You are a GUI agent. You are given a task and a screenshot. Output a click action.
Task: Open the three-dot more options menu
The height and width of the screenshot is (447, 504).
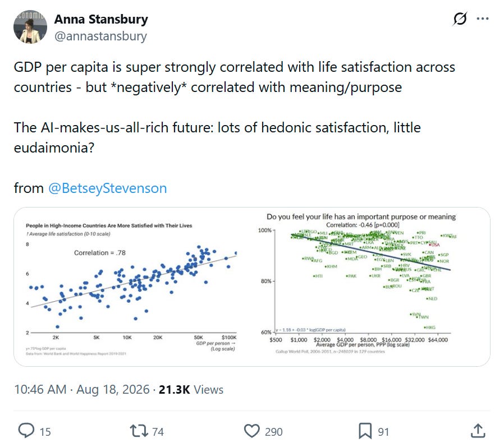point(483,19)
